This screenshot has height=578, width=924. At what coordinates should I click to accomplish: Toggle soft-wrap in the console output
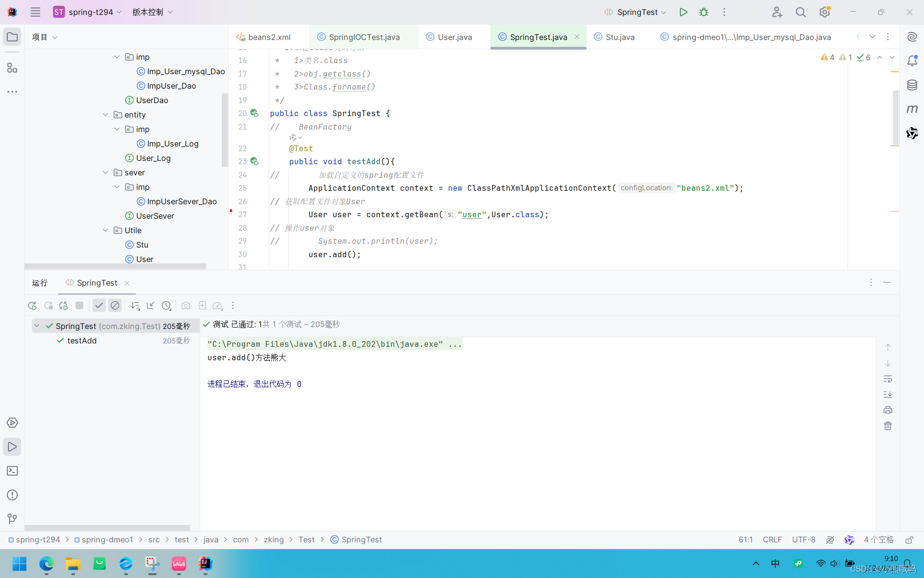coord(887,379)
